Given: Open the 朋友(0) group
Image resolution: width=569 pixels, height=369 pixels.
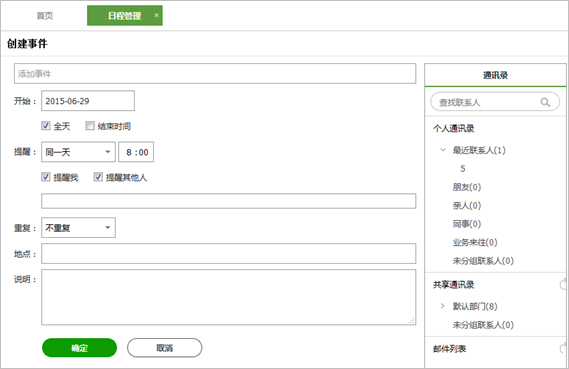Looking at the screenshot, I should click(467, 187).
